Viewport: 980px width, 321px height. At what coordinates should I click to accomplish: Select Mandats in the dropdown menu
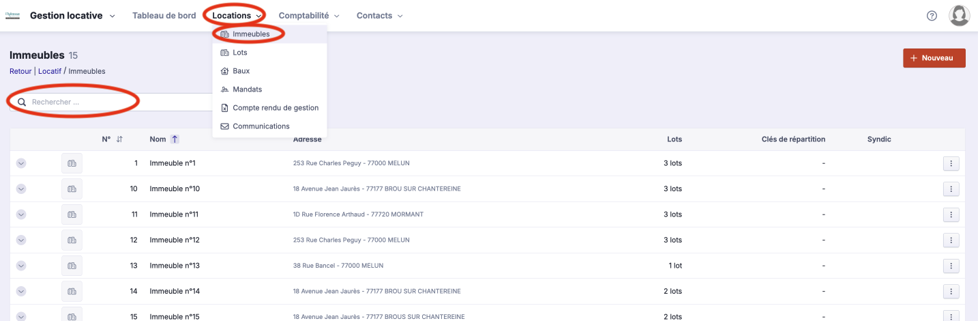point(247,89)
